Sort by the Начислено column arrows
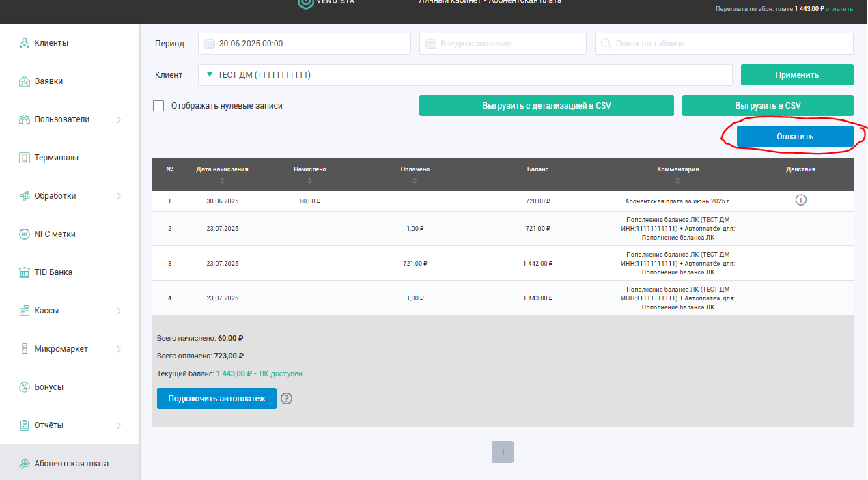 tap(310, 181)
